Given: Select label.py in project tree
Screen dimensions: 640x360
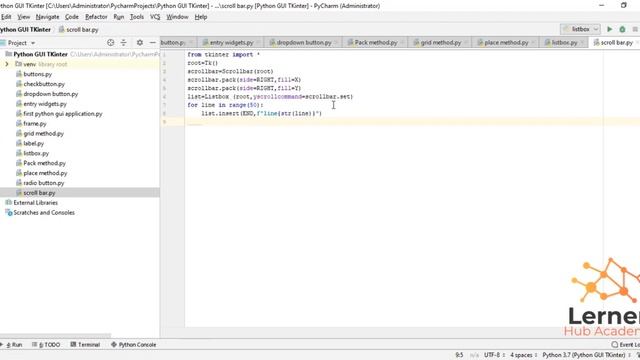Looking at the screenshot, I should [33, 143].
